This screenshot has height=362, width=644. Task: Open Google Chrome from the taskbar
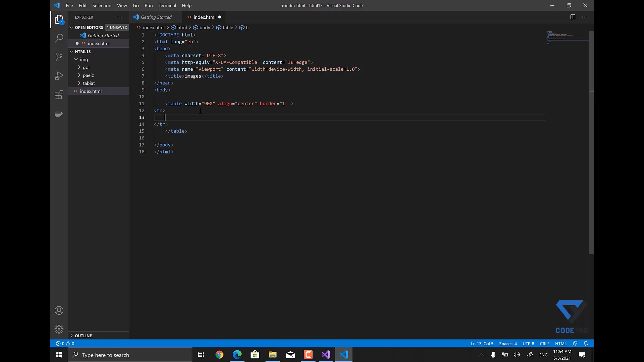[x=219, y=355]
